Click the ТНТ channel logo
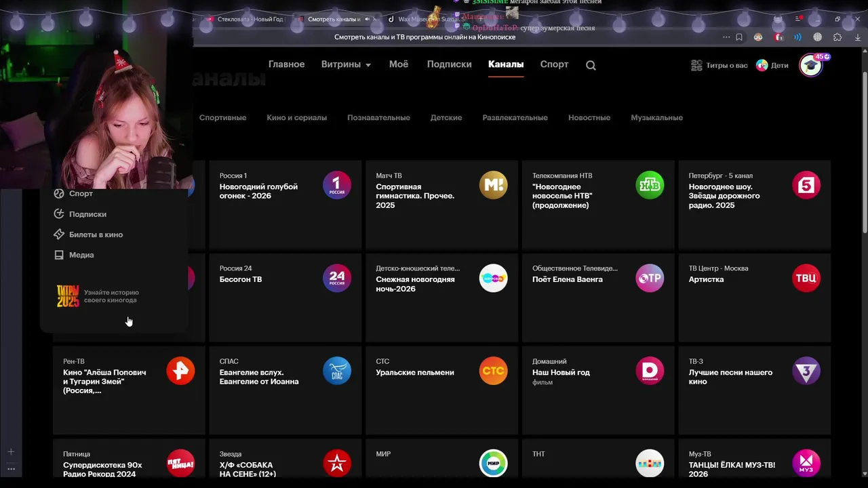Image resolution: width=868 pixels, height=488 pixels. click(x=650, y=464)
